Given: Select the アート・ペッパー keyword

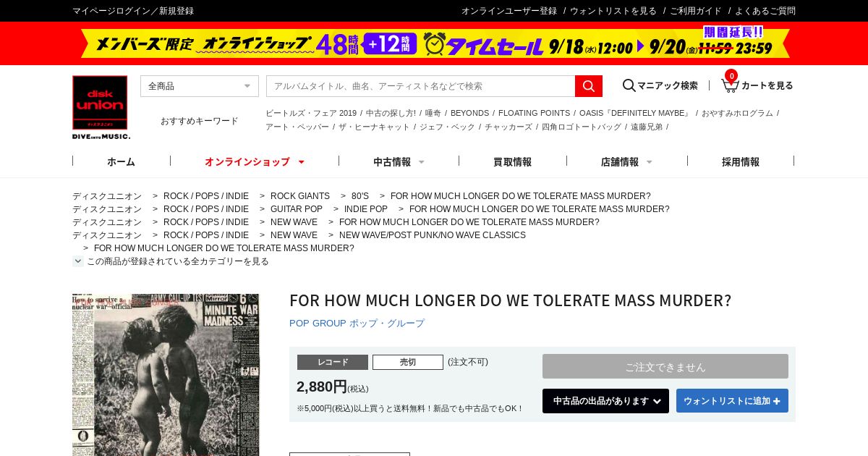Looking at the screenshot, I should 297,127.
